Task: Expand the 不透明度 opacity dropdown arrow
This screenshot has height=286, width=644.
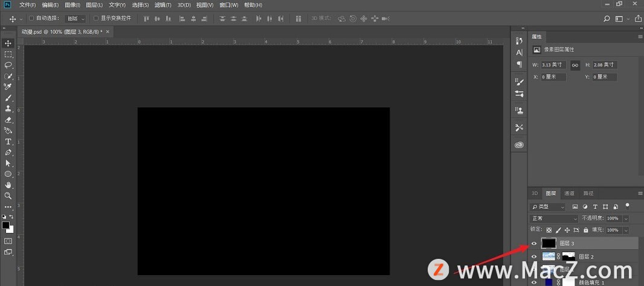Action: [626, 218]
